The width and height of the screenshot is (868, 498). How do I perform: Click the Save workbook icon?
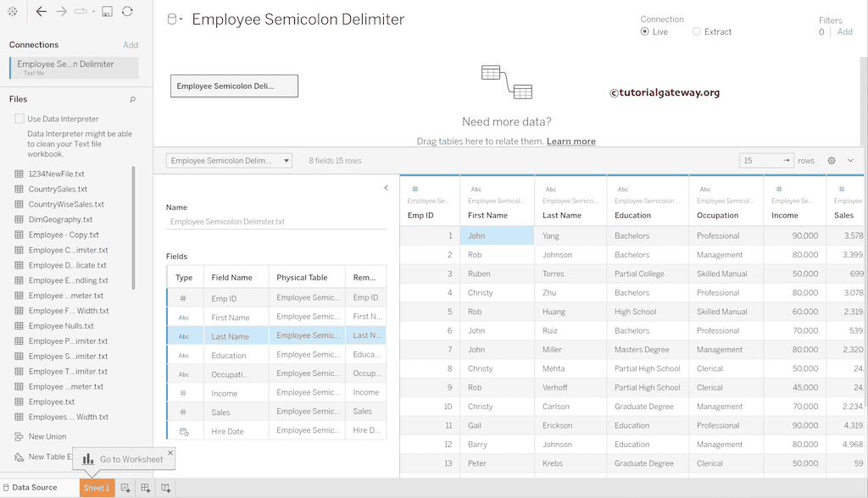tap(107, 11)
